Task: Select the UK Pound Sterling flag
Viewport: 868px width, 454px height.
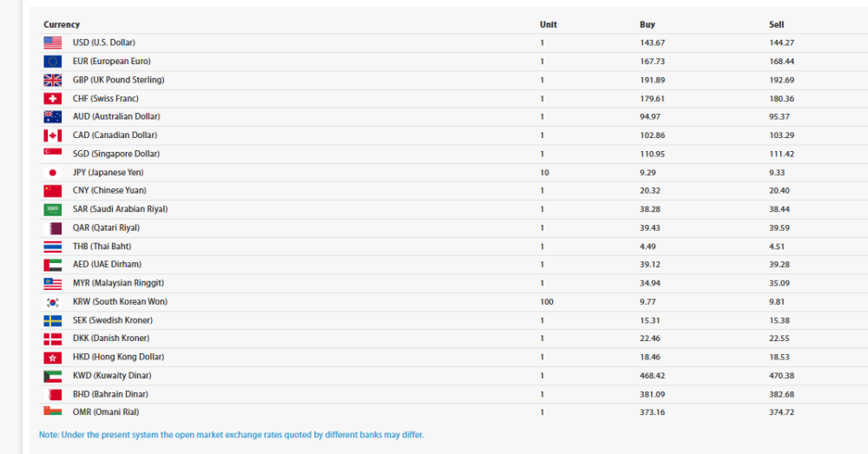Action: click(52, 80)
